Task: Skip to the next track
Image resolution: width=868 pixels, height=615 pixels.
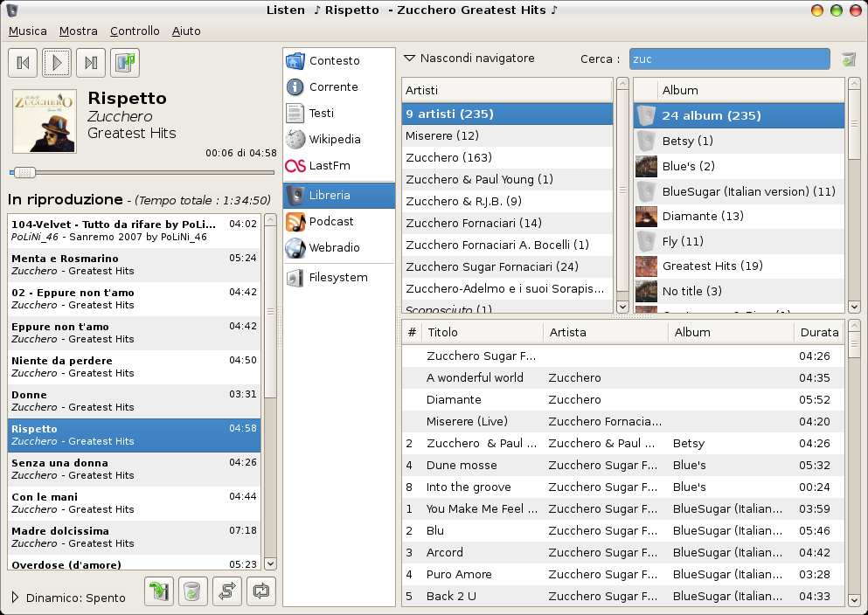Action: point(91,63)
